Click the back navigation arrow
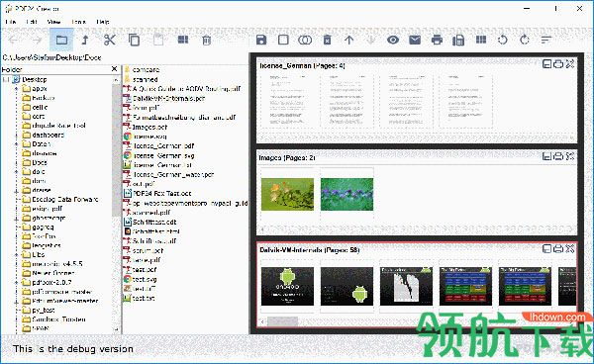Image resolution: width=594 pixels, height=364 pixels. [13, 40]
